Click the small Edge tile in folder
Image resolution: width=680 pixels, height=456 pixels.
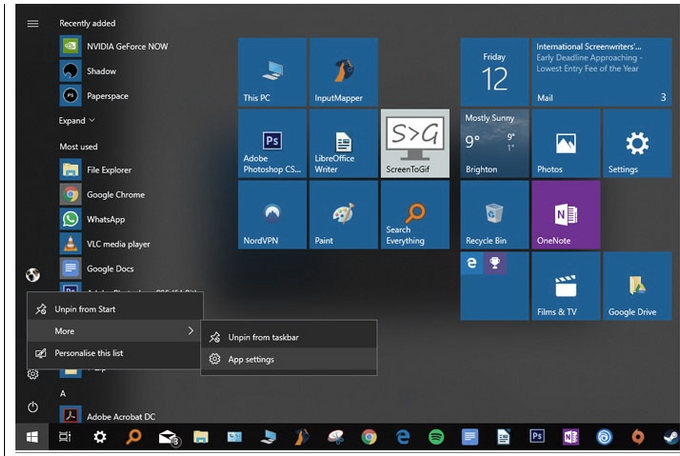coord(471,263)
